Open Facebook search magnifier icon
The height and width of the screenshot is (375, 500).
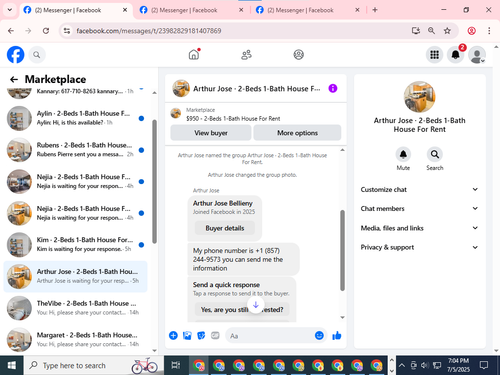(x=37, y=55)
